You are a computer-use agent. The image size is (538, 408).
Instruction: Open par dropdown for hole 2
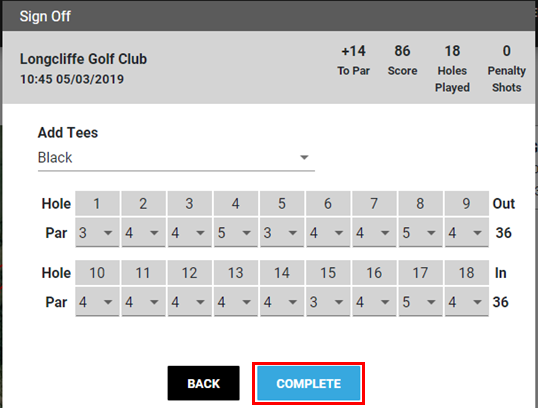point(143,233)
